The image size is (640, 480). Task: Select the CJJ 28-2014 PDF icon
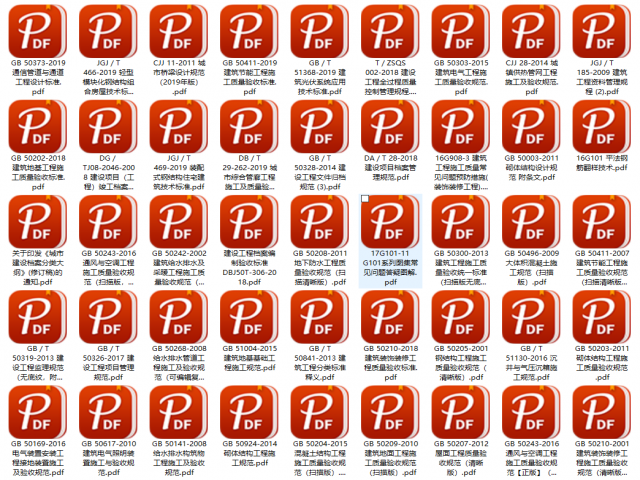[531, 31]
